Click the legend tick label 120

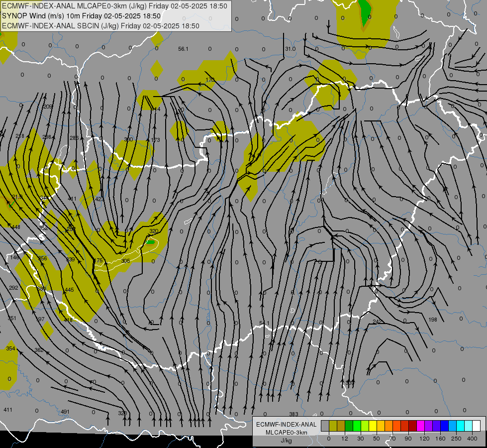point(424,439)
